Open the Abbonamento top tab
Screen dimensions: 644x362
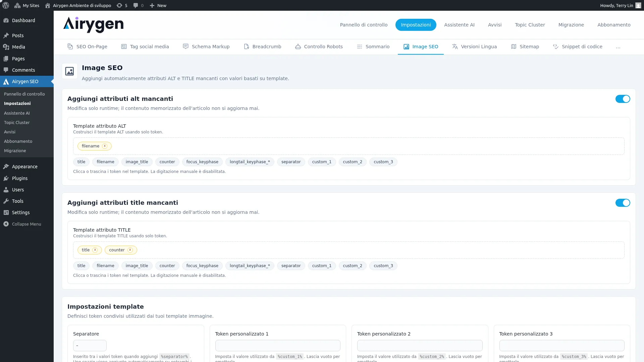[x=614, y=25]
